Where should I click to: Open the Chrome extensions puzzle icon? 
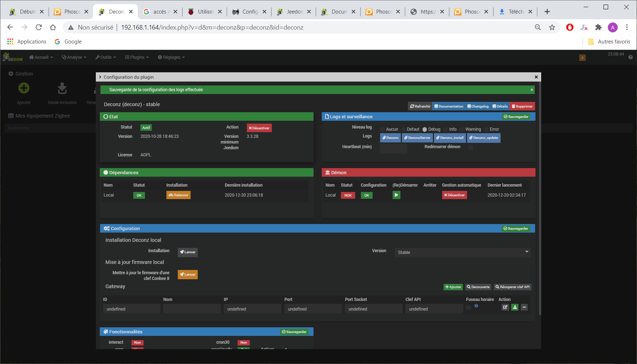pos(598,27)
